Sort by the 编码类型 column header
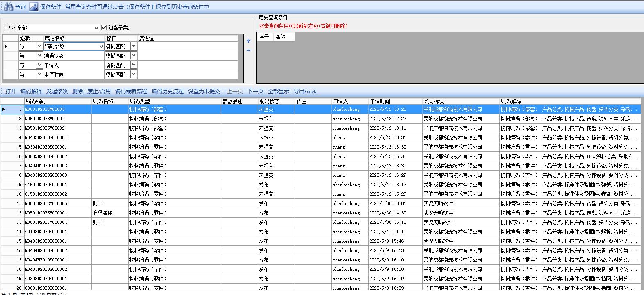Image resolution: width=644 pixels, height=295 pixels. pyautogui.click(x=175, y=101)
